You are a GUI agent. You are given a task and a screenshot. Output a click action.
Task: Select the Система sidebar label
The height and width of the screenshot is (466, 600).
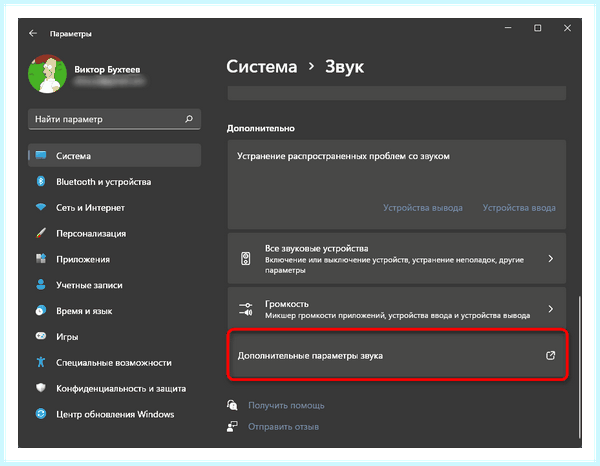click(73, 156)
